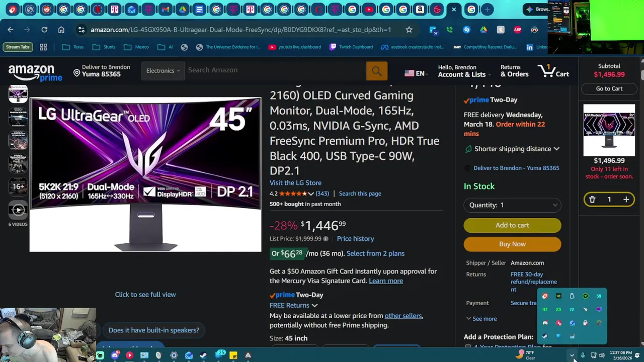Screen dimensions: 644x362
Task: Click Search this page link
Action: click(360, 194)
